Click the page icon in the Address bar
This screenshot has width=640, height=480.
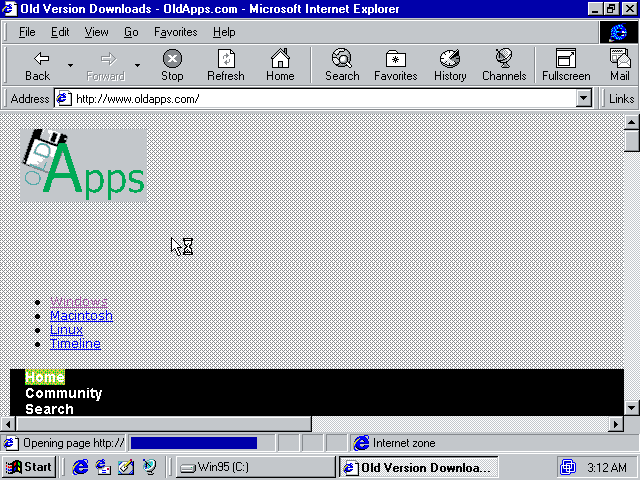point(64,99)
